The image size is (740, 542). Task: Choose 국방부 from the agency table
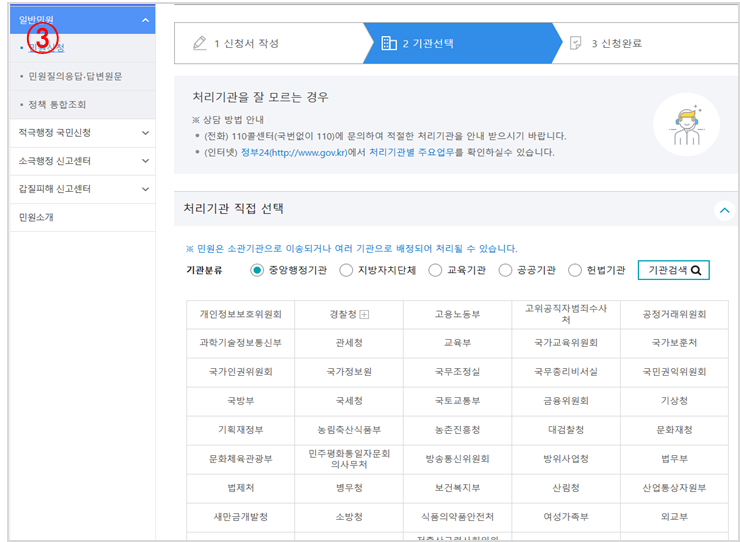tap(241, 401)
